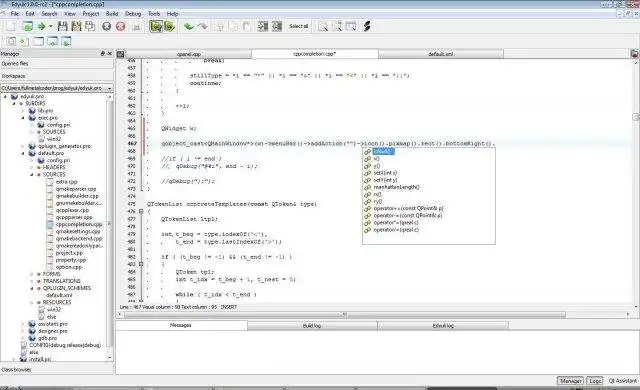640x390 pixels.
Task: Click the Replace toolbar icon
Action: click(351, 27)
